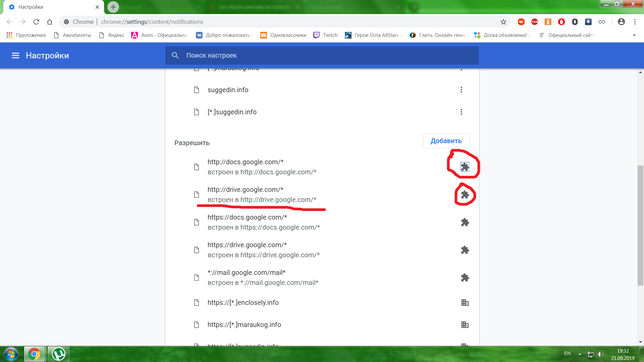
Task: Click the search field for settings
Action: (x=322, y=55)
